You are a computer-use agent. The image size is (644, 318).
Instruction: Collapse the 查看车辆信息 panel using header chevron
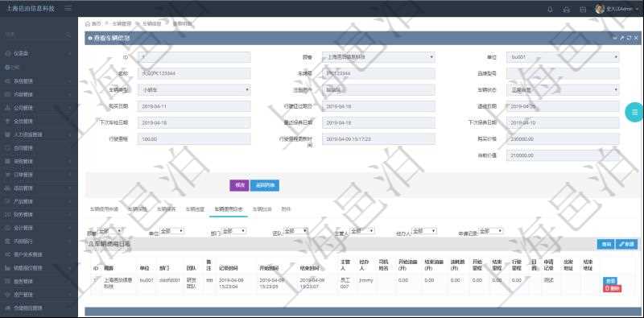[x=615, y=38]
